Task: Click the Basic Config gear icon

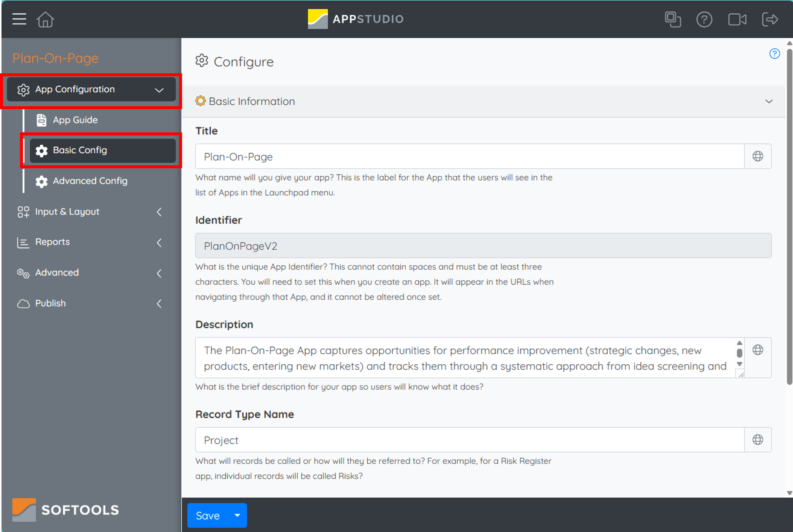Action: pos(41,151)
